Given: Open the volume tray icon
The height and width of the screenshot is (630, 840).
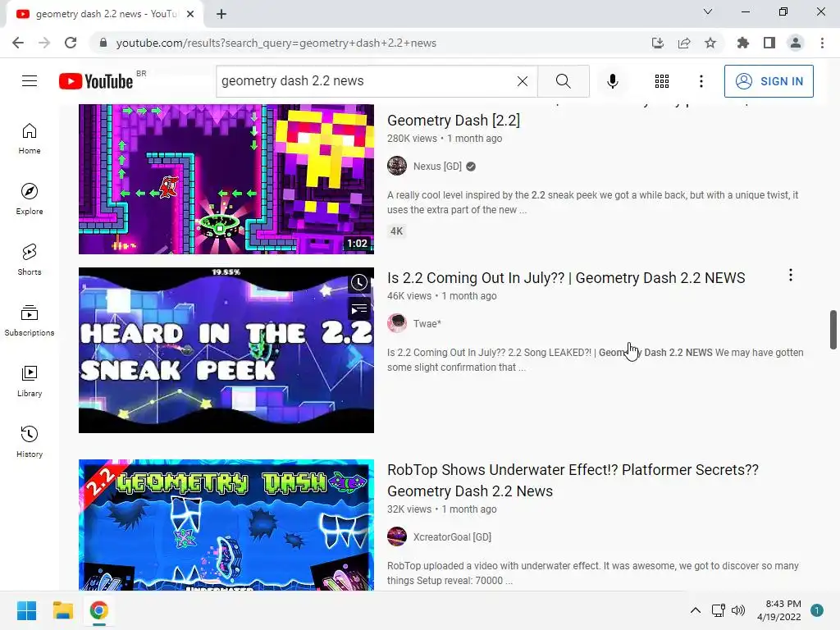Looking at the screenshot, I should [x=738, y=610].
